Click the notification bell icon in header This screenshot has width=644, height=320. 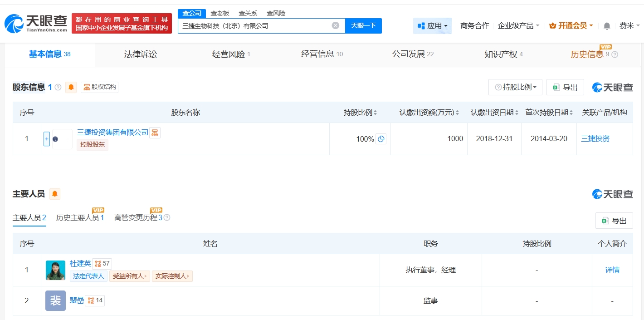pyautogui.click(x=607, y=26)
